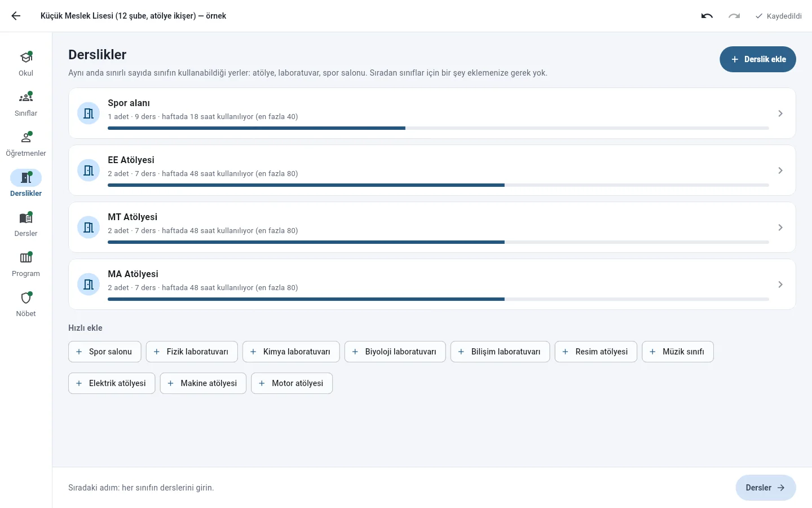Expand the EE Atölyesi row chevron
Viewport: 812px width, 508px height.
tap(780, 170)
